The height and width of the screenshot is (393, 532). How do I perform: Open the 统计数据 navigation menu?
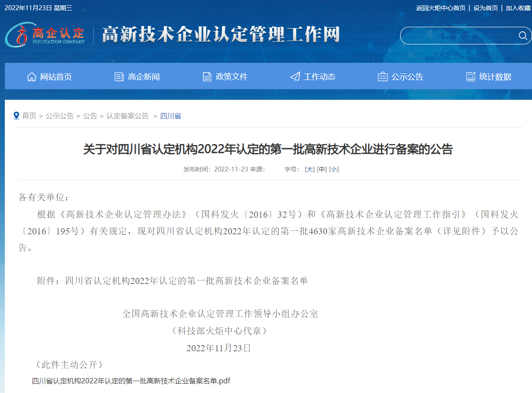pos(495,77)
